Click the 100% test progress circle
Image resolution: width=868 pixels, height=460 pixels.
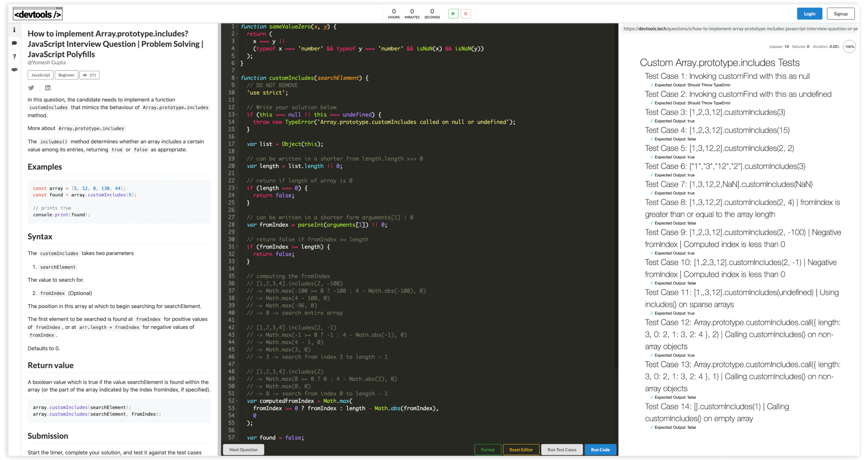(849, 47)
